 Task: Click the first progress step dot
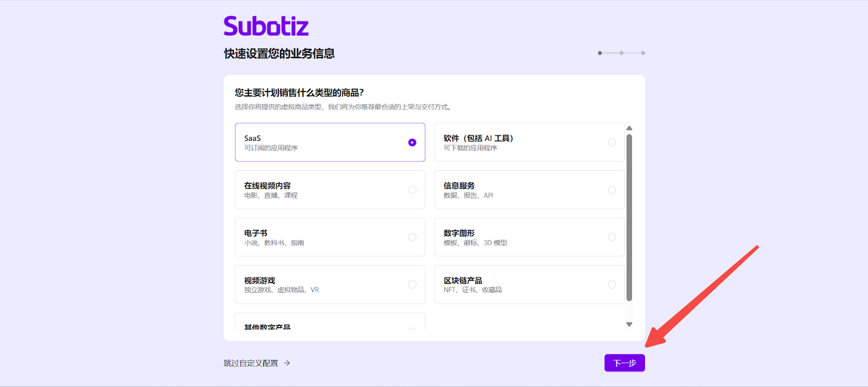click(x=599, y=53)
